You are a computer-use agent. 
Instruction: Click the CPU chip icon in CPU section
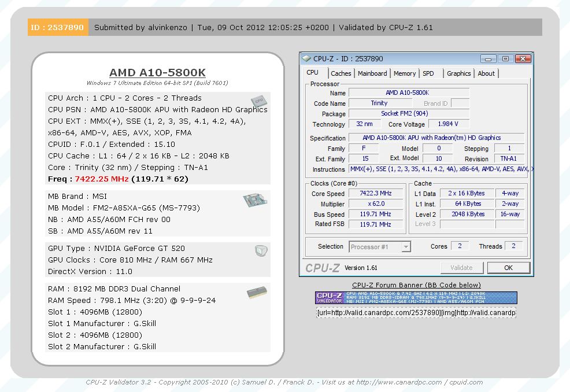pyautogui.click(x=259, y=101)
